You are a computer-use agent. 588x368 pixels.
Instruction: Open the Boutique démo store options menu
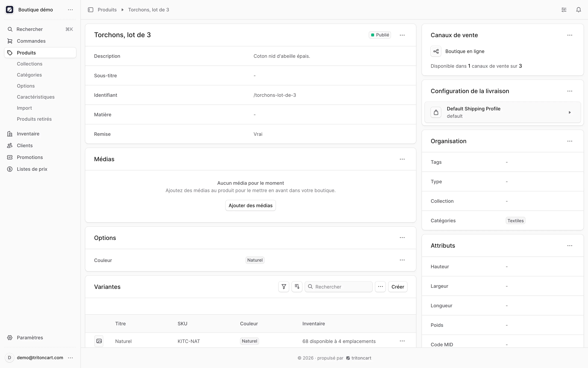(70, 10)
